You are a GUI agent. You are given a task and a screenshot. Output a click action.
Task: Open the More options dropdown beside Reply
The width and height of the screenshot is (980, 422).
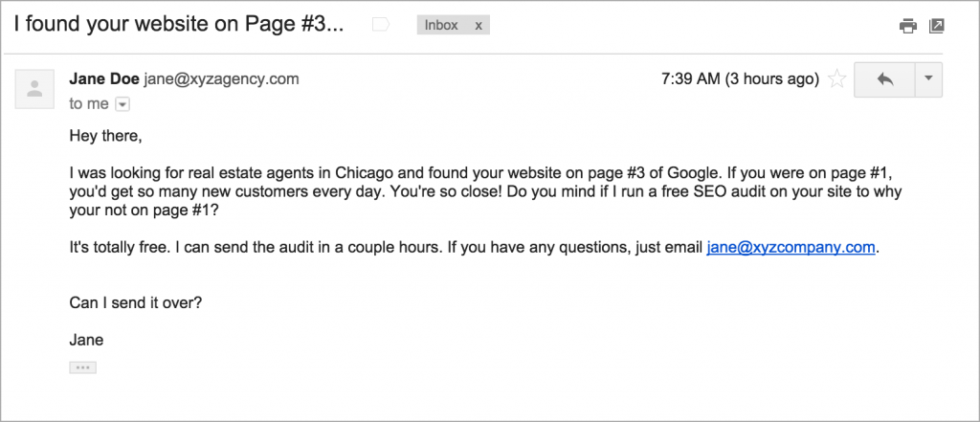click(x=927, y=80)
